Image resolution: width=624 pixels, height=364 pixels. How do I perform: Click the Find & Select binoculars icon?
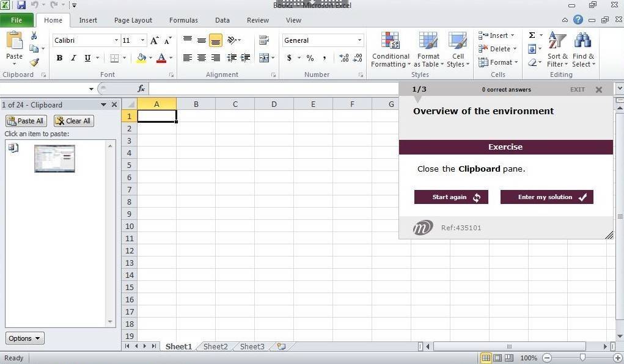(583, 50)
